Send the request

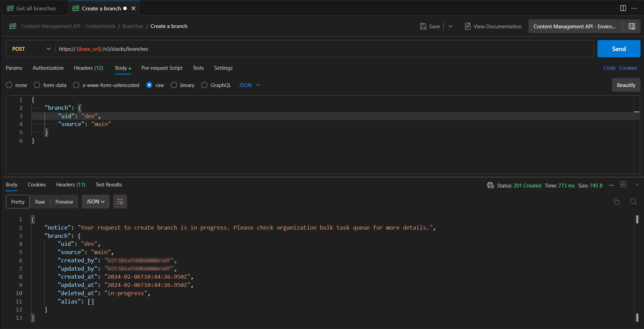pyautogui.click(x=619, y=49)
